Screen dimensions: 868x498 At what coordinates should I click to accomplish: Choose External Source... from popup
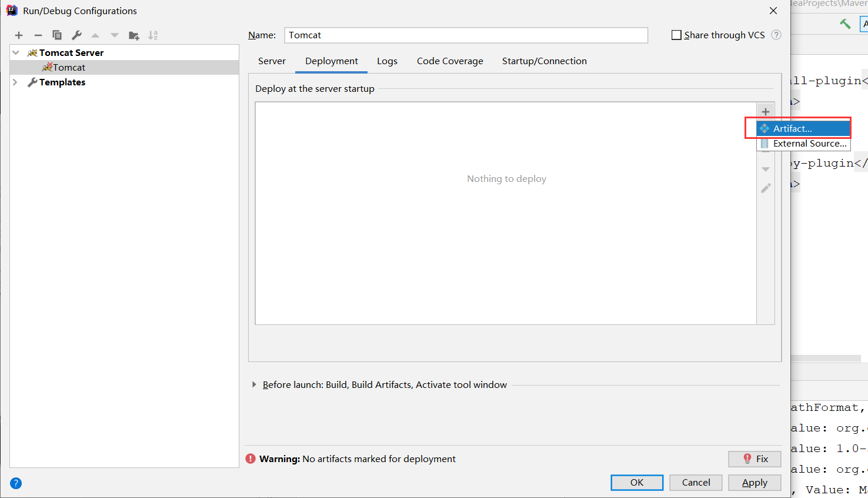tap(803, 144)
